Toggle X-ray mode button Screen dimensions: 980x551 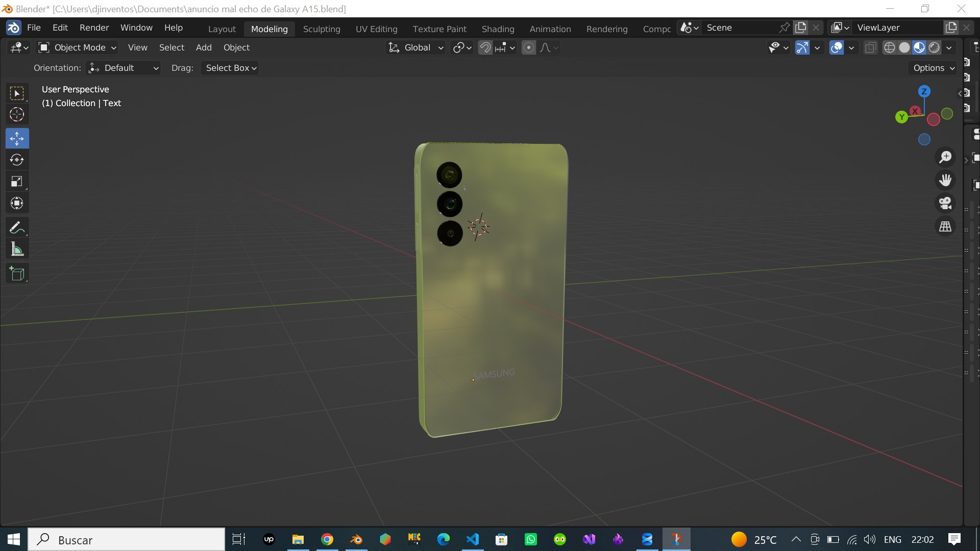click(870, 47)
